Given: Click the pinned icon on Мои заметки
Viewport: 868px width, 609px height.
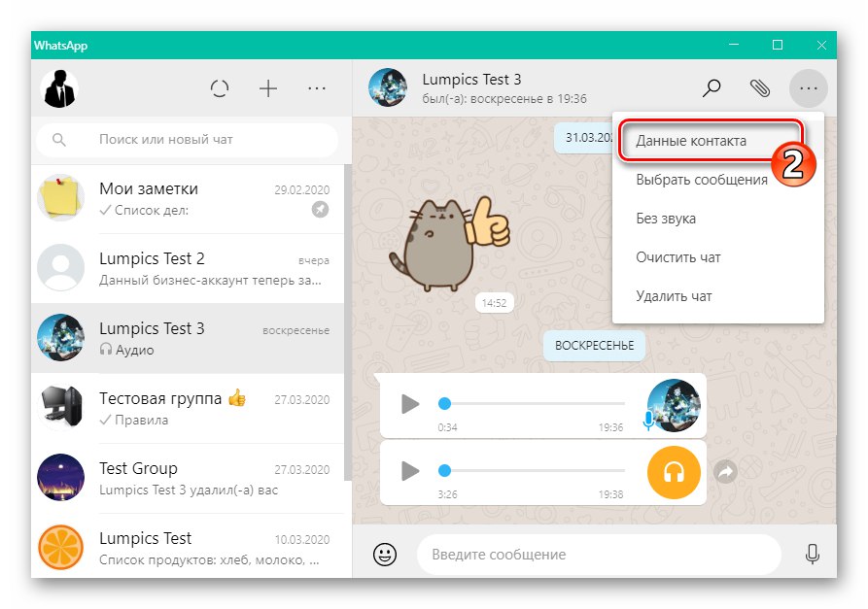Looking at the screenshot, I should tap(320, 210).
